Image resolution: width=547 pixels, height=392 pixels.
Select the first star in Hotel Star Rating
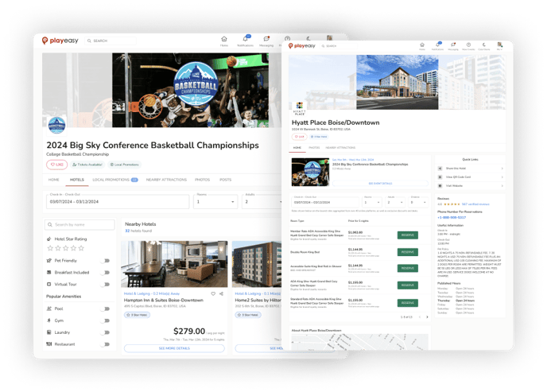50,248
